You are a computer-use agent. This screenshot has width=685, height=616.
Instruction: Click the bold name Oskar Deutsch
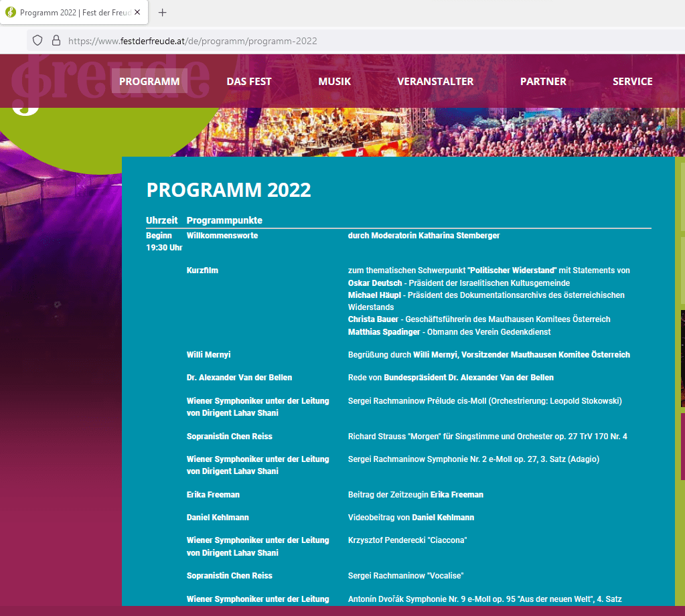[375, 283]
